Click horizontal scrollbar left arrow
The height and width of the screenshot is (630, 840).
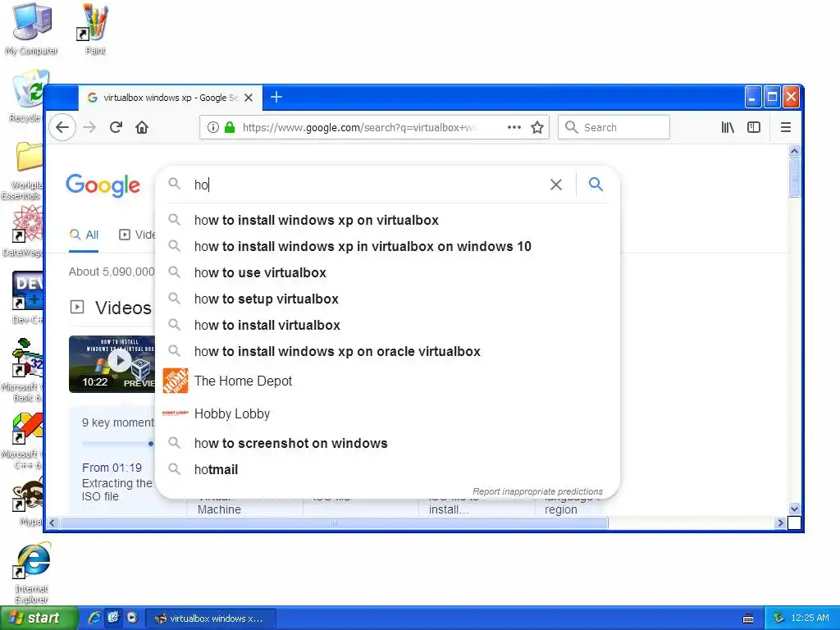click(52, 523)
